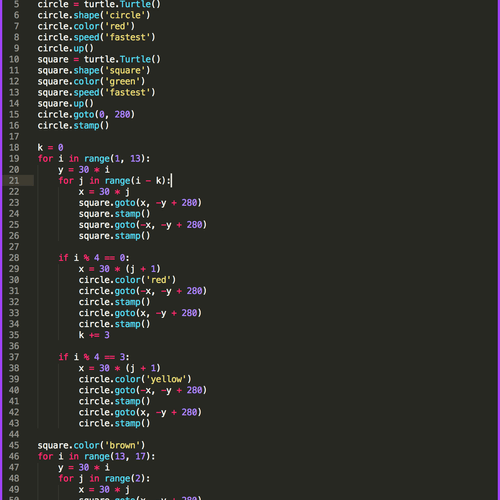Click line number 27 in the gutter
Screen dimensions: 500x500
coord(14,247)
